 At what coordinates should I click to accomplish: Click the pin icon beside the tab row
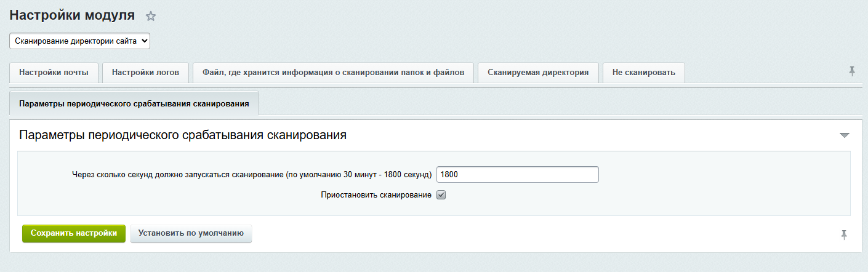852,72
